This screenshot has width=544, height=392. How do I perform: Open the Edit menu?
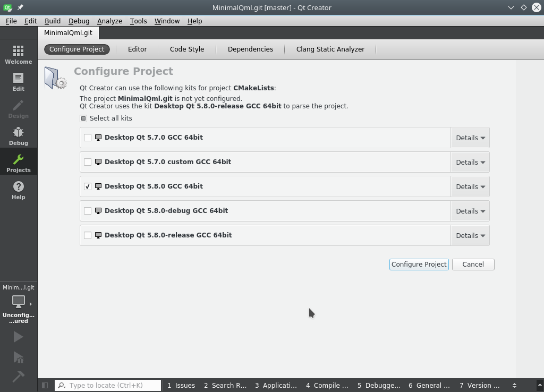30,21
